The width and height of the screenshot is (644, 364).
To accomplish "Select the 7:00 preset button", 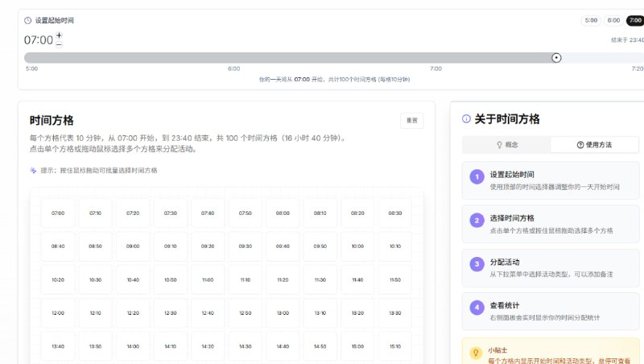I will point(635,20).
